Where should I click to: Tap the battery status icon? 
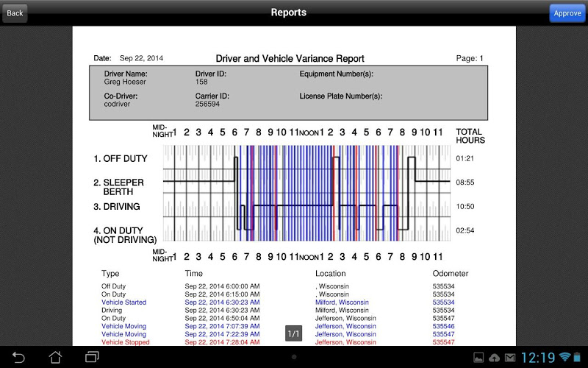pos(577,357)
